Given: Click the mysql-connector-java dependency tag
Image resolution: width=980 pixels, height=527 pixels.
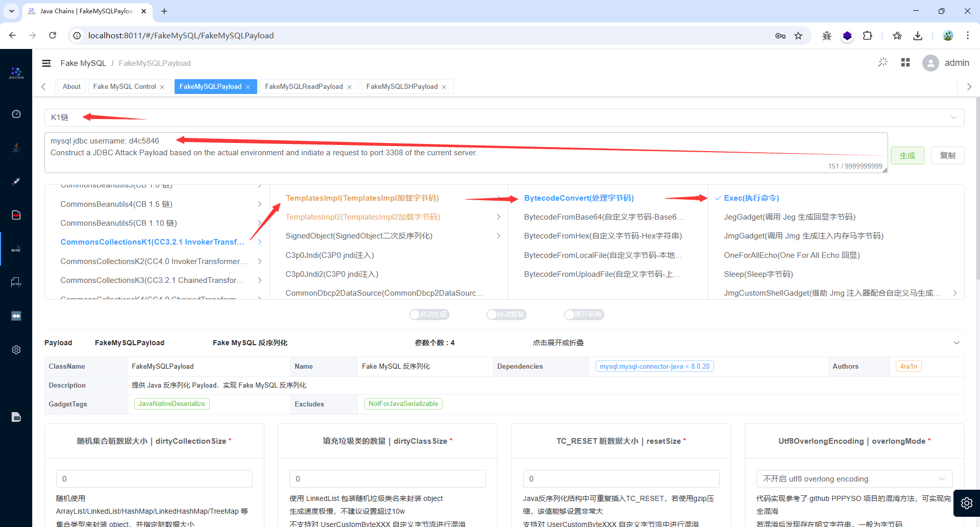Looking at the screenshot, I should pos(655,367).
